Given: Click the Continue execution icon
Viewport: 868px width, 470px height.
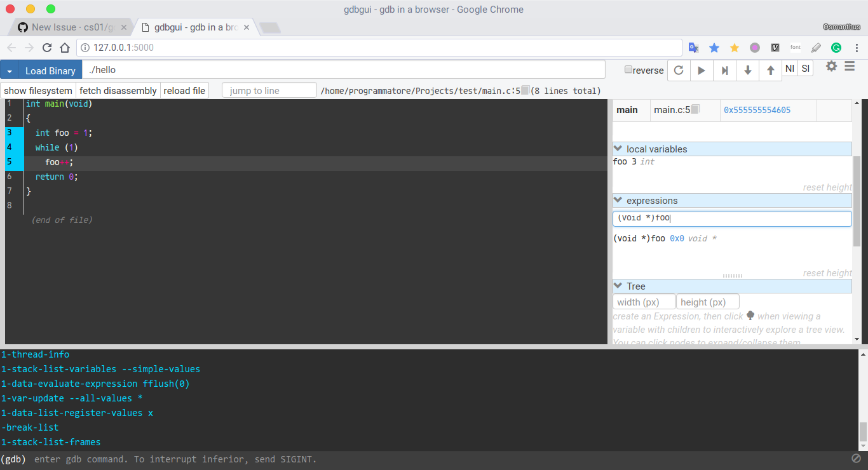Looking at the screenshot, I should point(702,70).
